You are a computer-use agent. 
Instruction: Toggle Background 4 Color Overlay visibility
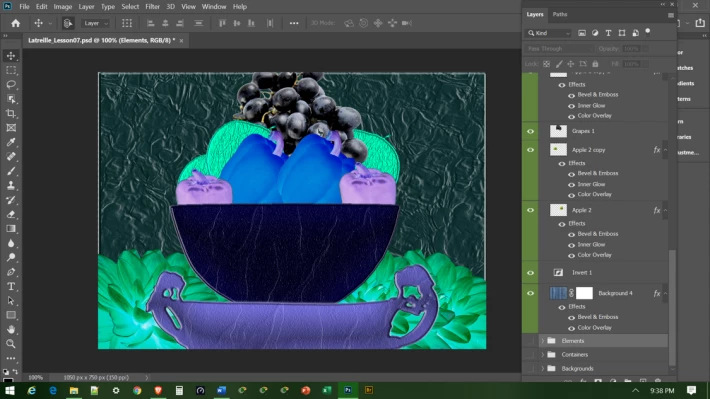coord(571,328)
